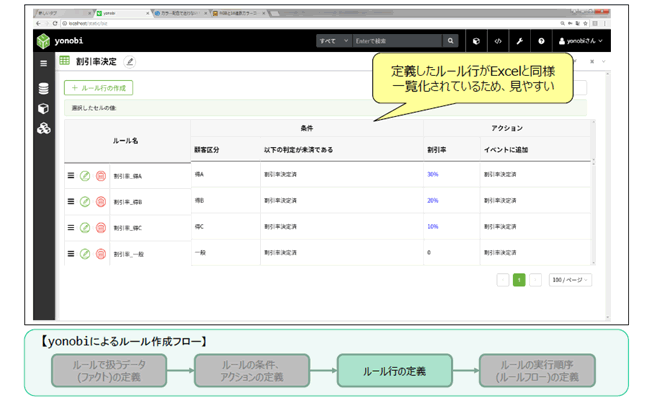Click the drag handle of row 割引率_得C

[71, 228]
